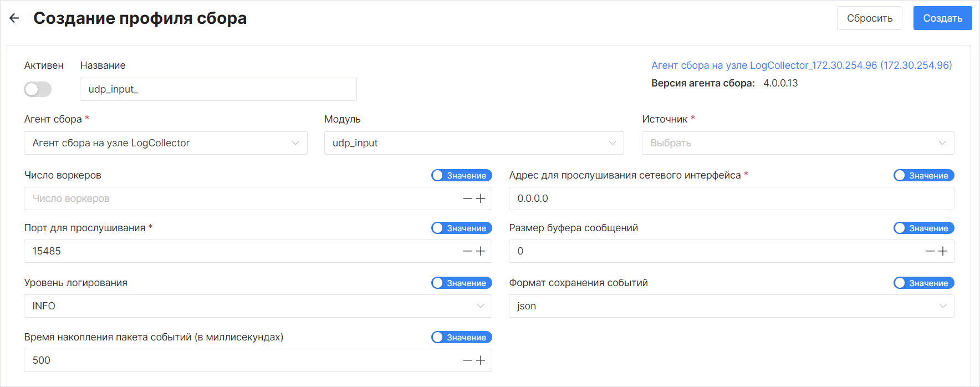Screen dimensions: 980x387
Task: Toggle the Активен switch
Action: (38, 89)
